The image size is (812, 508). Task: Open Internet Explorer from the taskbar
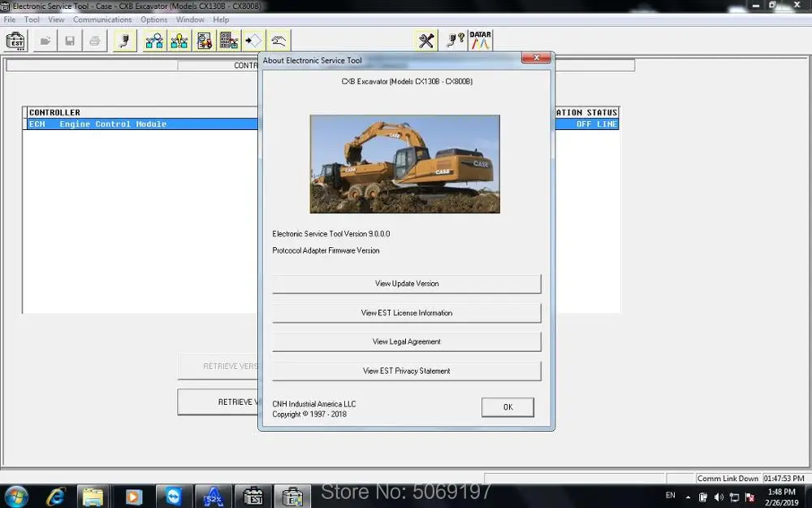click(55, 497)
